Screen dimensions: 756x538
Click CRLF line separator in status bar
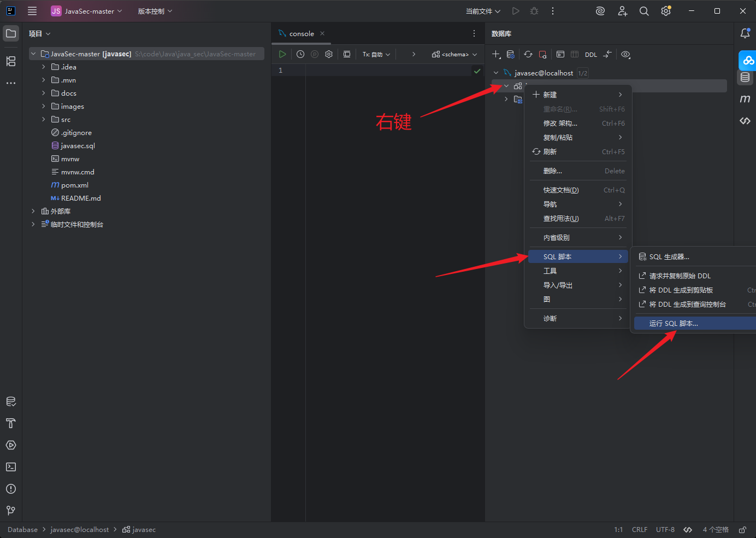pos(640,530)
